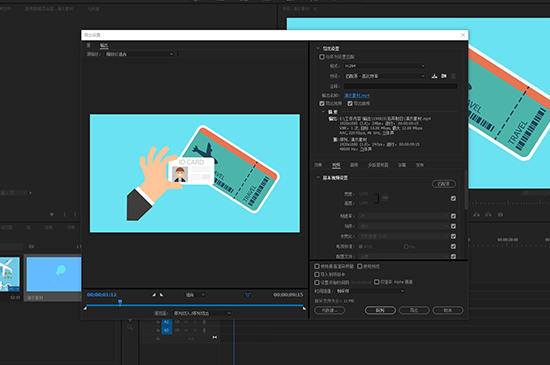Set the Out point with the right triangle icon
Screen dimensions: 550x365
pyautogui.click(x=161, y=295)
